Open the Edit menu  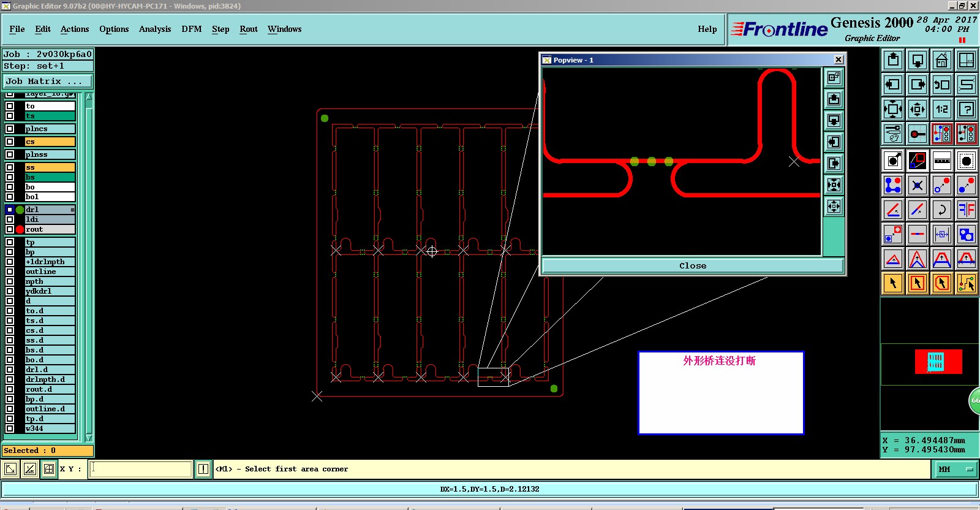coord(43,29)
